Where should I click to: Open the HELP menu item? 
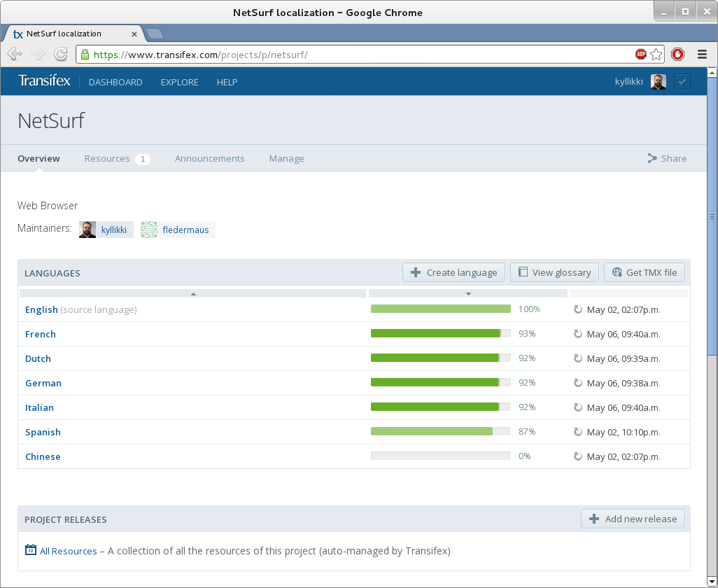click(x=227, y=82)
